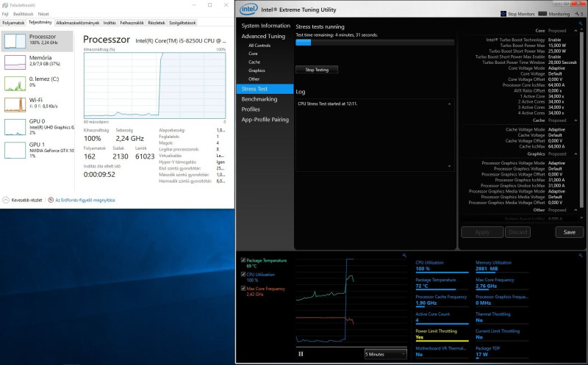
Task: Open Profiles in XTU sidebar
Action: pyautogui.click(x=251, y=109)
